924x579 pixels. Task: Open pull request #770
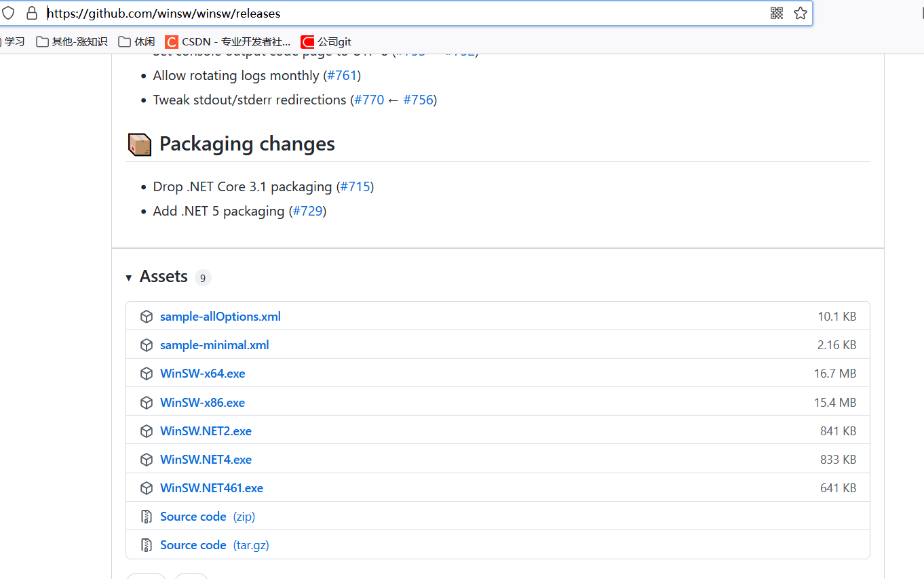pos(369,100)
